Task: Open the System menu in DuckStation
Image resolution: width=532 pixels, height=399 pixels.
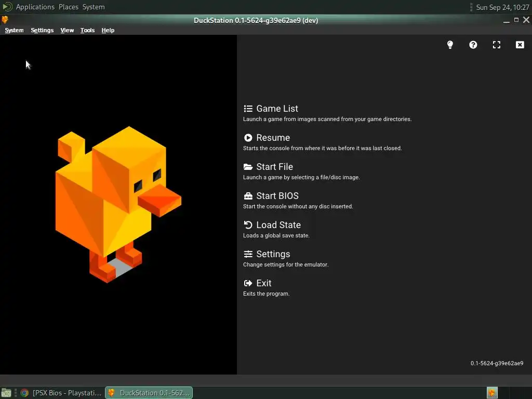Action: click(14, 30)
